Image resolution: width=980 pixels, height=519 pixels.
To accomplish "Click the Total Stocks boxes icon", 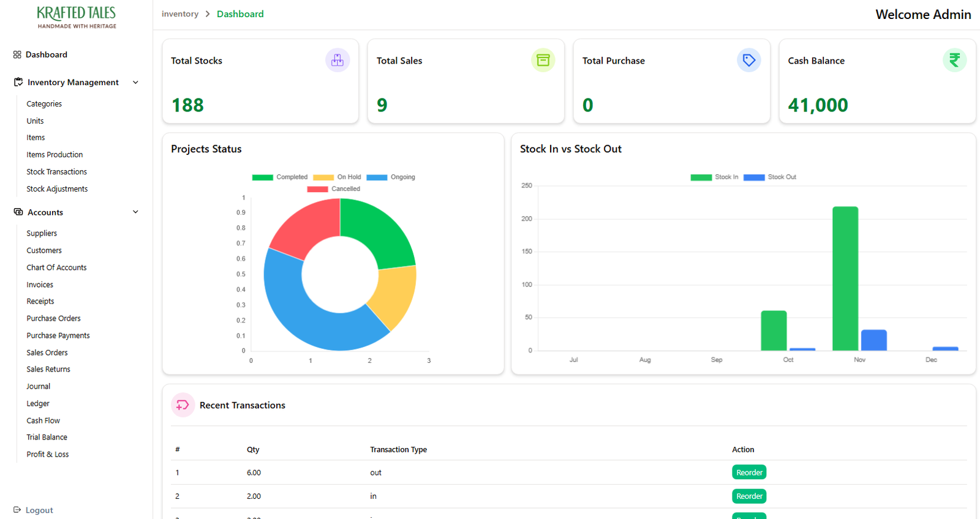I will (x=337, y=60).
